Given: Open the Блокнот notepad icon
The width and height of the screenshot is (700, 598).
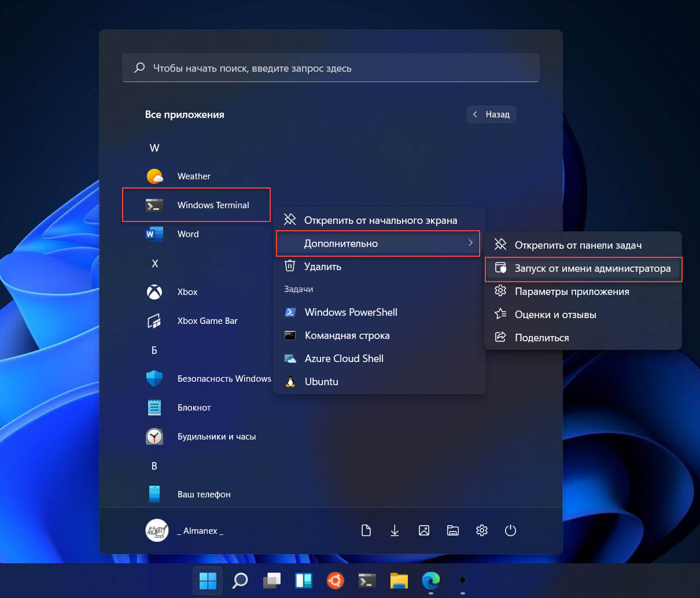Looking at the screenshot, I should coord(154,408).
